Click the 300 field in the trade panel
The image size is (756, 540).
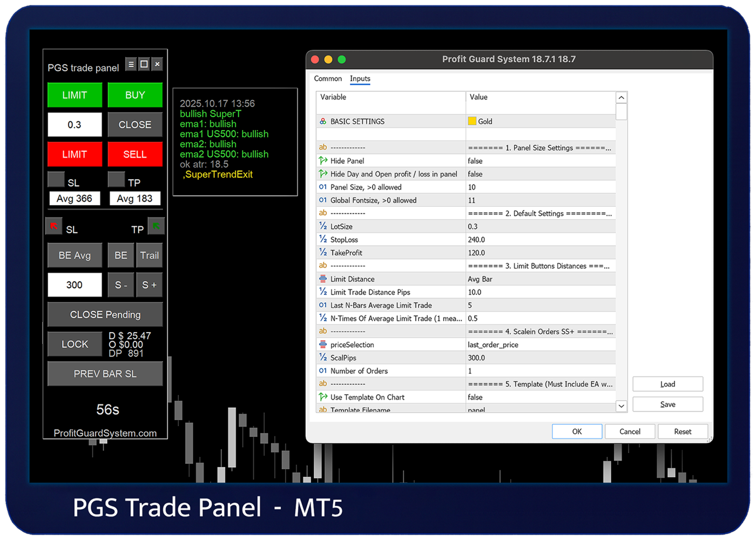pyautogui.click(x=75, y=285)
